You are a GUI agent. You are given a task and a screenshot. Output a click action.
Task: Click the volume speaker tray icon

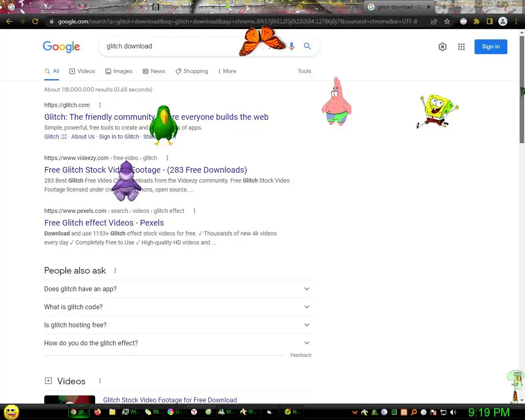pos(453,412)
